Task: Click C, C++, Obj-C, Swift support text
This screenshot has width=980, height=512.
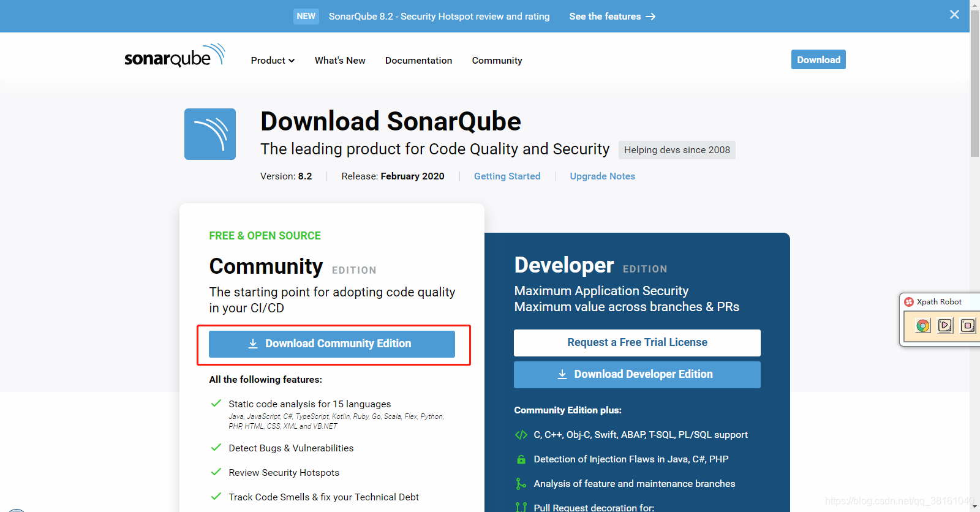Action: click(x=641, y=435)
